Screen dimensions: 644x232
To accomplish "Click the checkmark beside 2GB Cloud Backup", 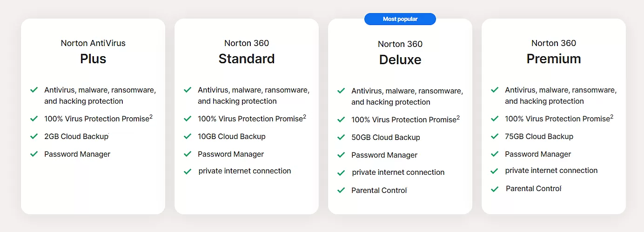I will pos(34,136).
